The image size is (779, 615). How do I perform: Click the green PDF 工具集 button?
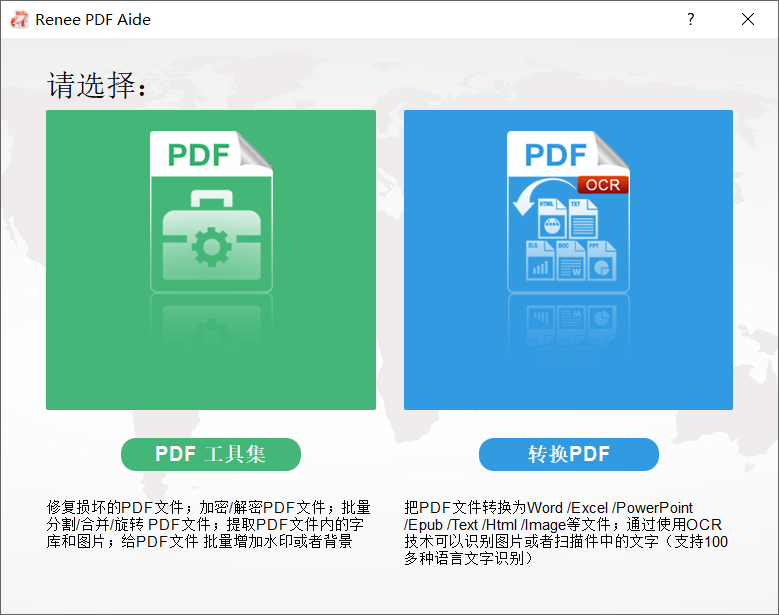(x=211, y=454)
